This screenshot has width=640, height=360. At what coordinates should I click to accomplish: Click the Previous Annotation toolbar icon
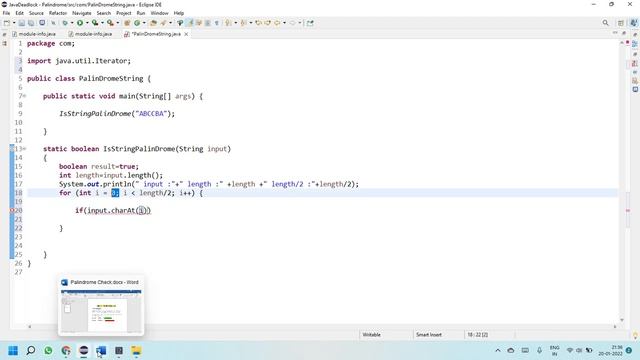coord(243,23)
